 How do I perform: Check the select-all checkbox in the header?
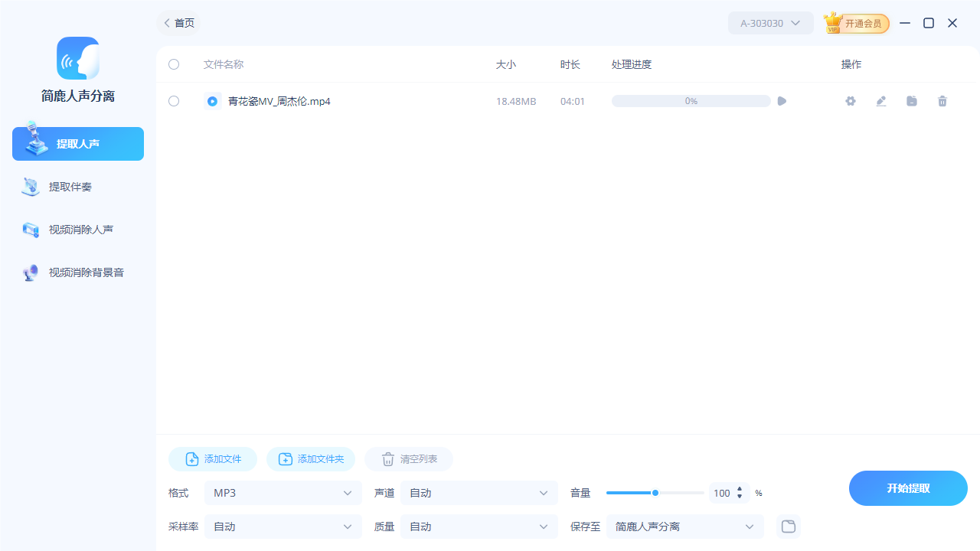click(173, 64)
